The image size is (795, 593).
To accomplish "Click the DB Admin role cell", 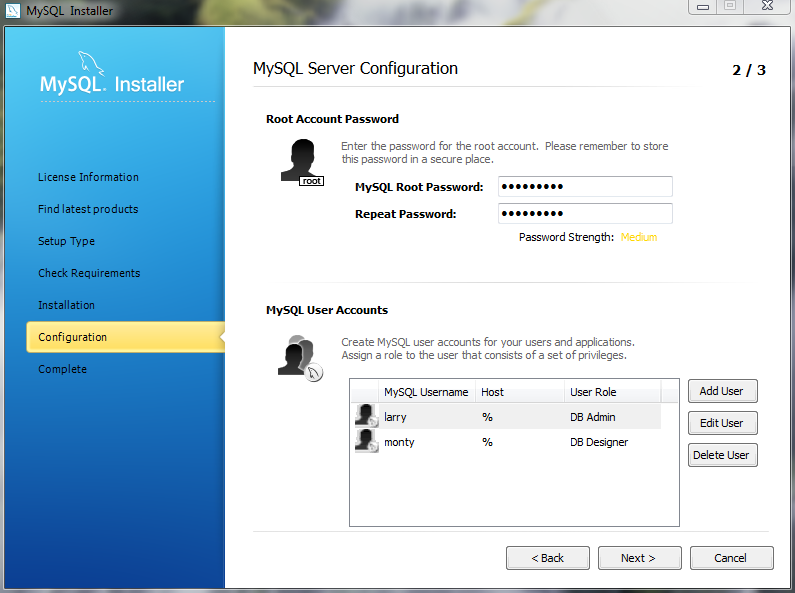I will click(x=593, y=417).
